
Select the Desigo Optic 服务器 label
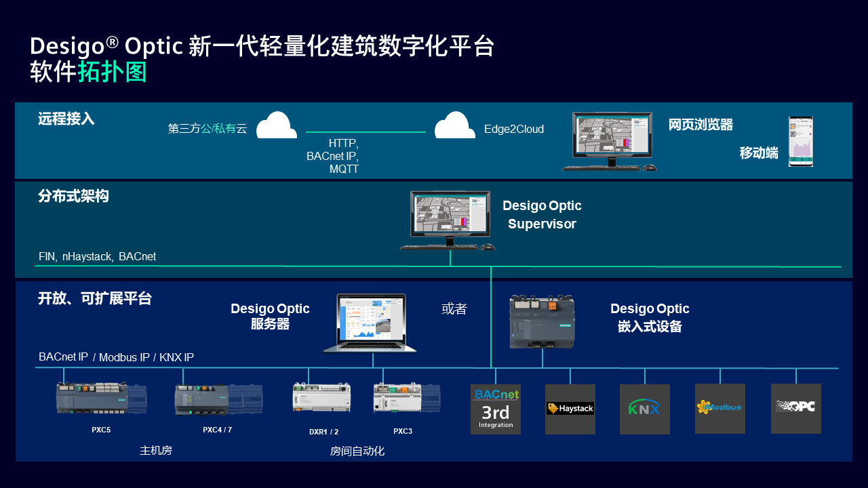coord(270,317)
